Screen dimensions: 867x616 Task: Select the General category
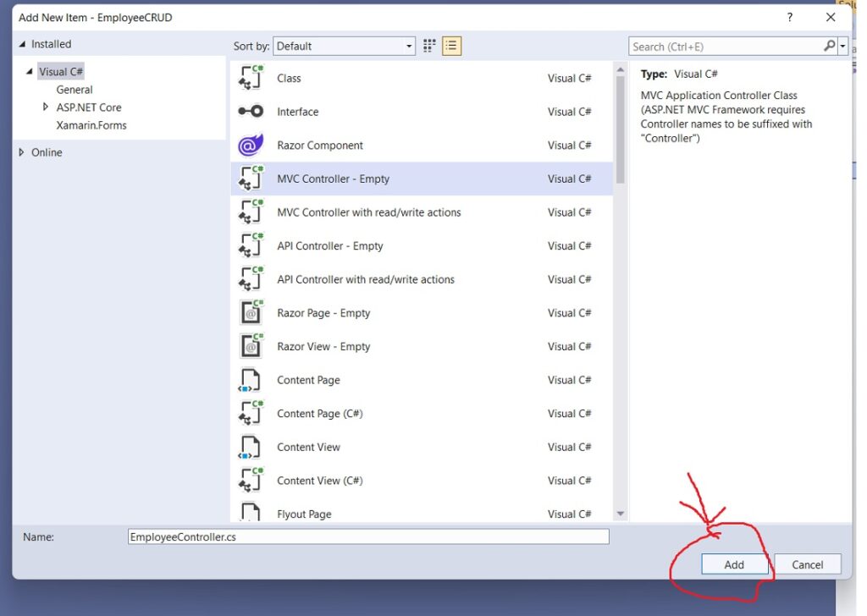coord(75,90)
